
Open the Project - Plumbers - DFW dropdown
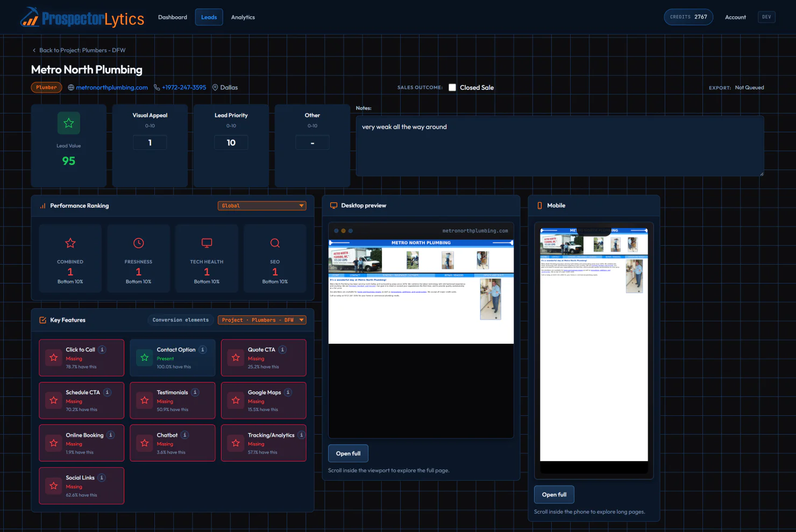coord(262,320)
